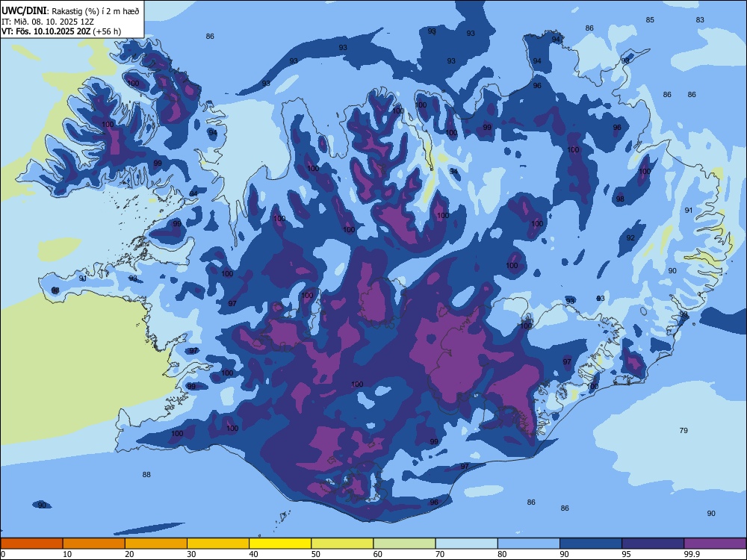Pick the pale yellow 50–60 legend swatch
Viewport: 747px width, 560px height.
(x=342, y=544)
